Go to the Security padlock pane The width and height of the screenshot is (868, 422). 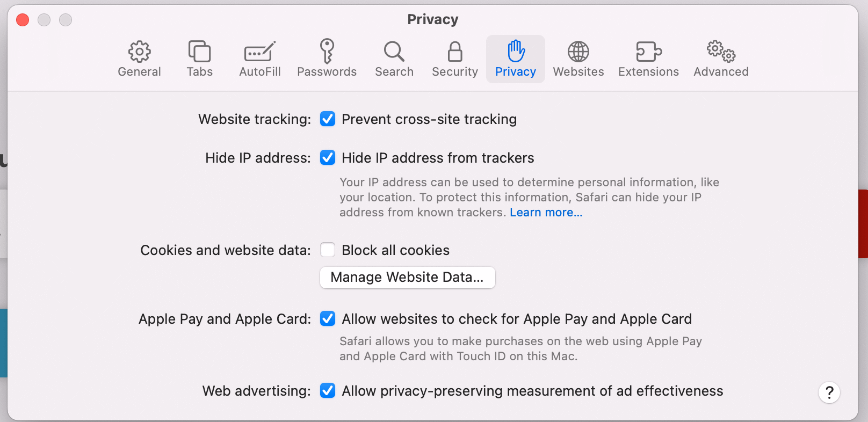pyautogui.click(x=455, y=52)
